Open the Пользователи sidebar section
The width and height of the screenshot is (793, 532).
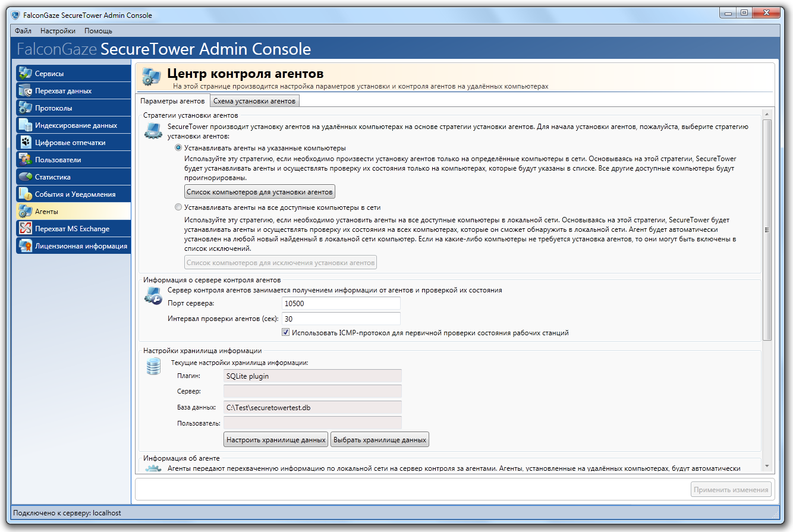pos(74,160)
